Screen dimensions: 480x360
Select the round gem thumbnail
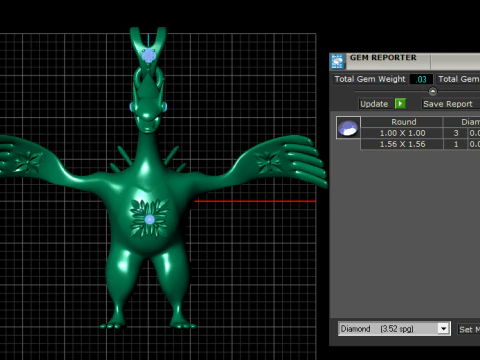pos(348,128)
